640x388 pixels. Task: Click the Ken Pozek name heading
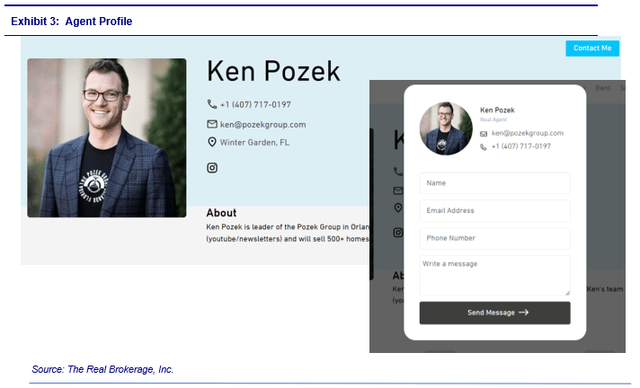click(273, 71)
